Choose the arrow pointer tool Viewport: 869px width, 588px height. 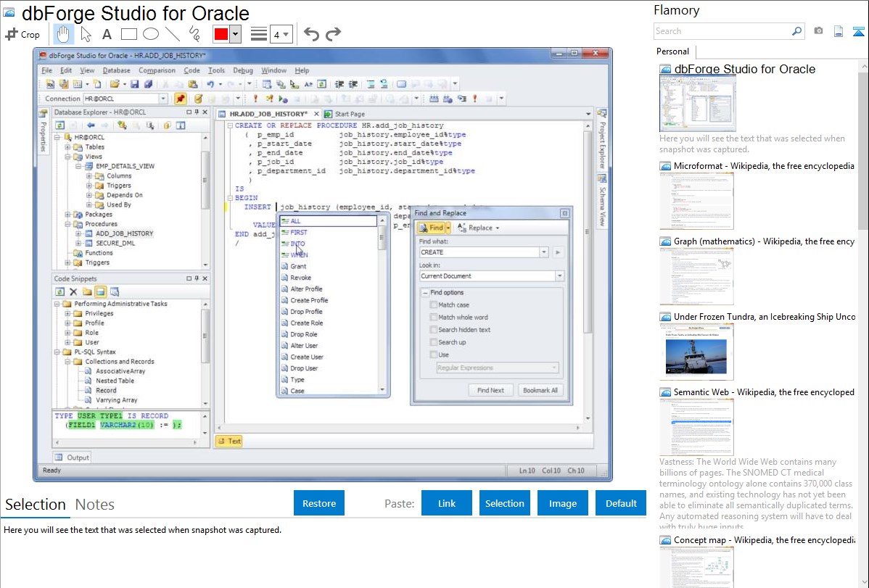point(86,34)
